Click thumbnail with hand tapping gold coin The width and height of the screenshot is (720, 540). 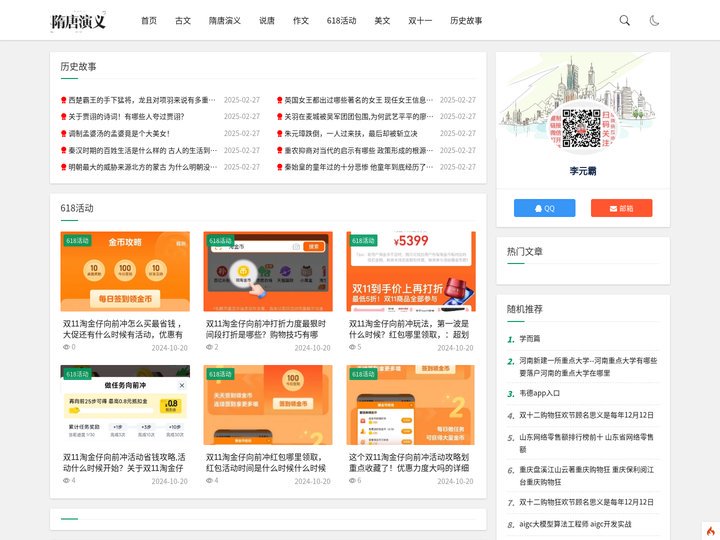(x=268, y=271)
